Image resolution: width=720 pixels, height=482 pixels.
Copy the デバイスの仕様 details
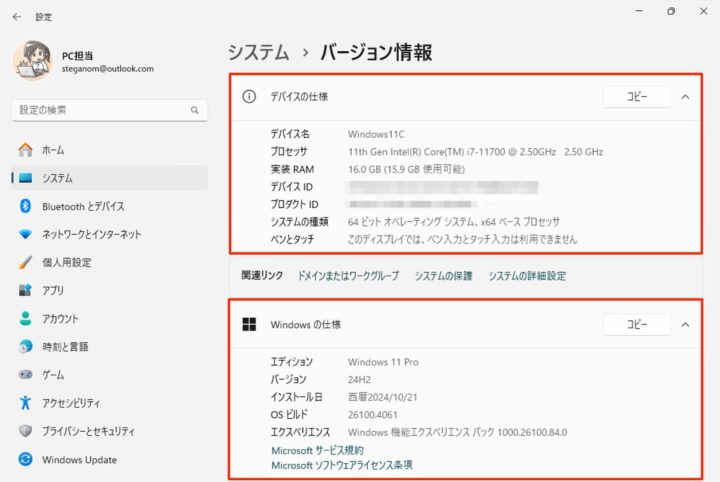(x=636, y=96)
